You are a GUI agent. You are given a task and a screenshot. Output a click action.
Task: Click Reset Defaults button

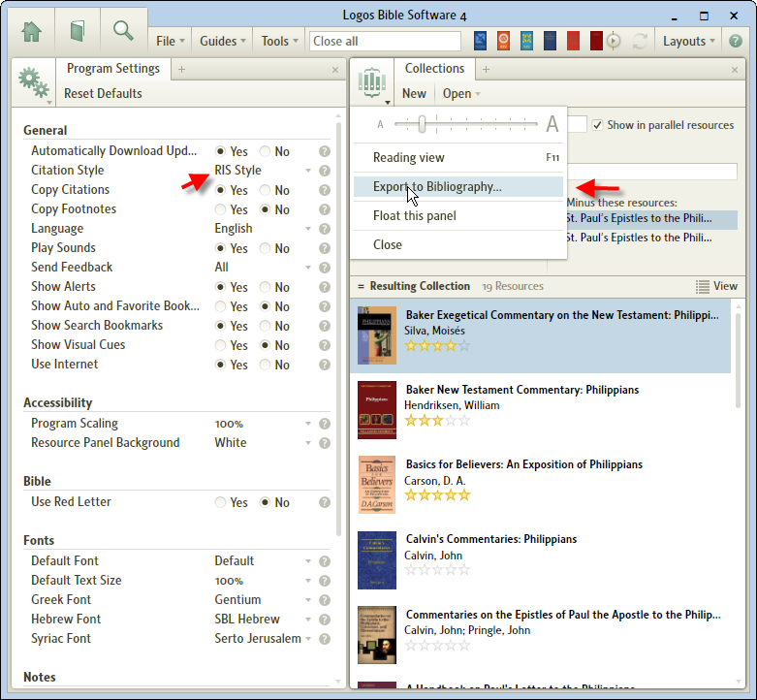[103, 94]
